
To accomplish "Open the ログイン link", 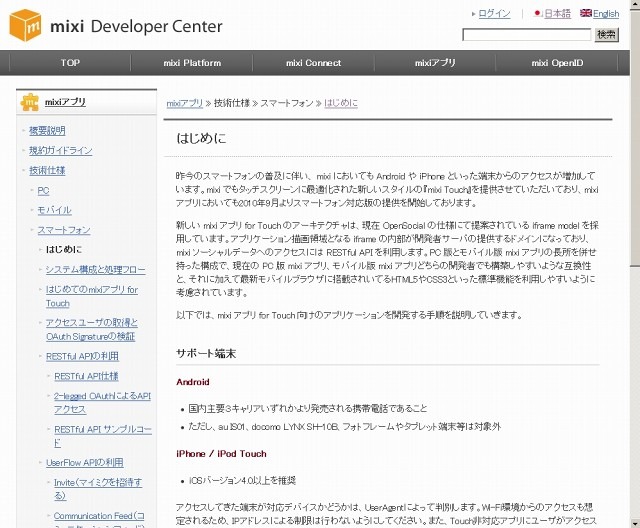I will click(494, 13).
